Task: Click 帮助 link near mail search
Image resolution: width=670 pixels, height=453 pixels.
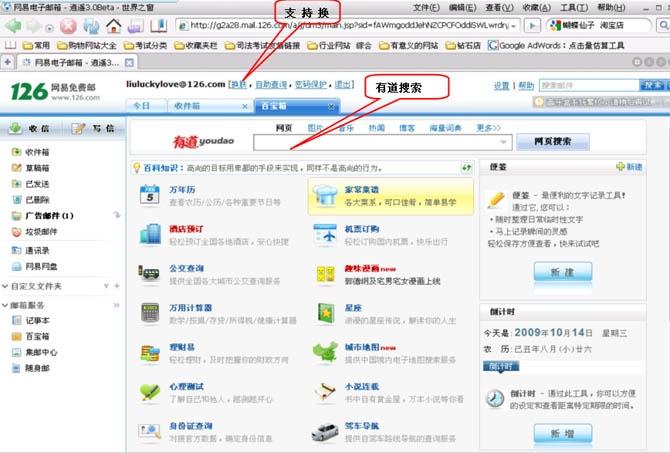Action: (x=526, y=86)
